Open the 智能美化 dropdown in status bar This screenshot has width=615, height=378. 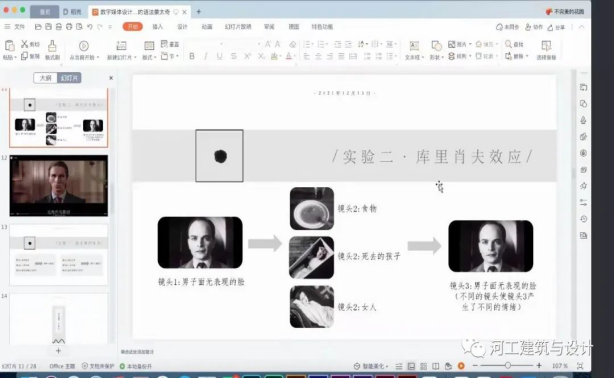[x=371, y=366]
